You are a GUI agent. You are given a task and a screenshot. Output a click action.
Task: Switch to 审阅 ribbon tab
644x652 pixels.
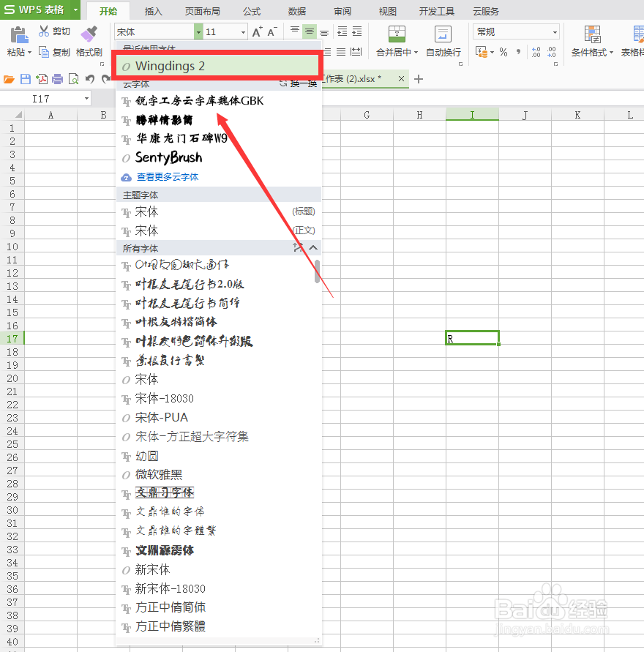(x=342, y=11)
